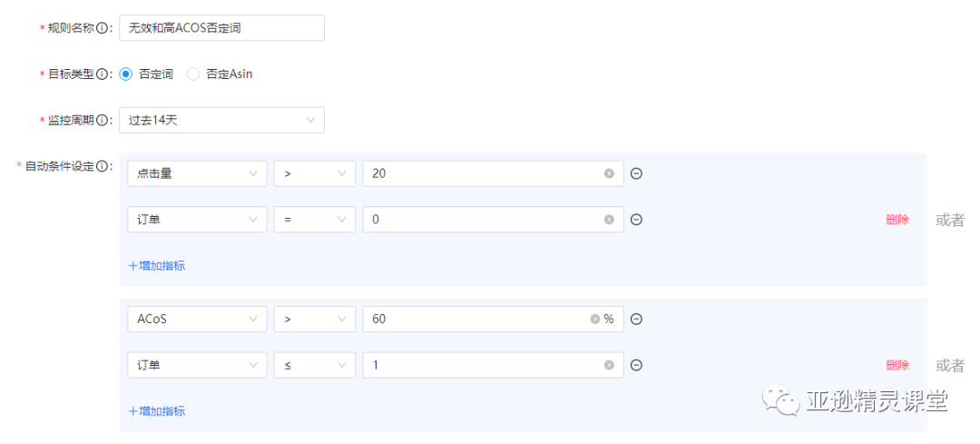Open the ACoS metric dropdown
980x444 pixels.
coord(197,319)
